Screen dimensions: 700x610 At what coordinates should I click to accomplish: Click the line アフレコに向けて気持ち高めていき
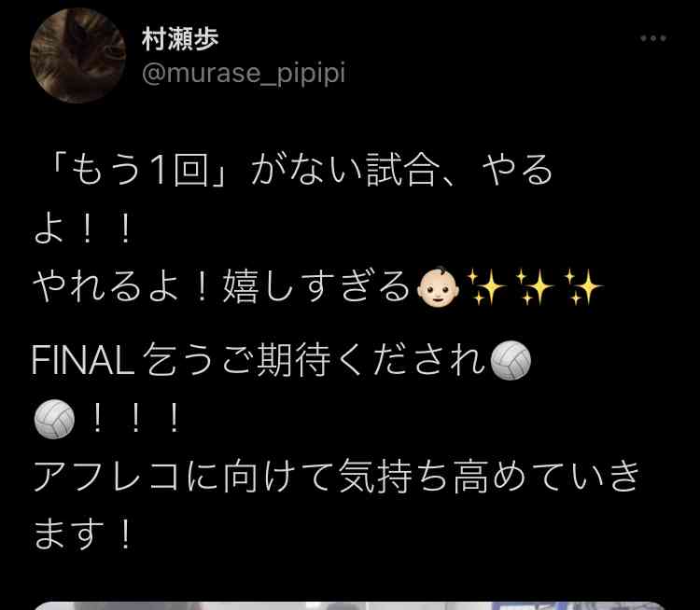pos(336,477)
